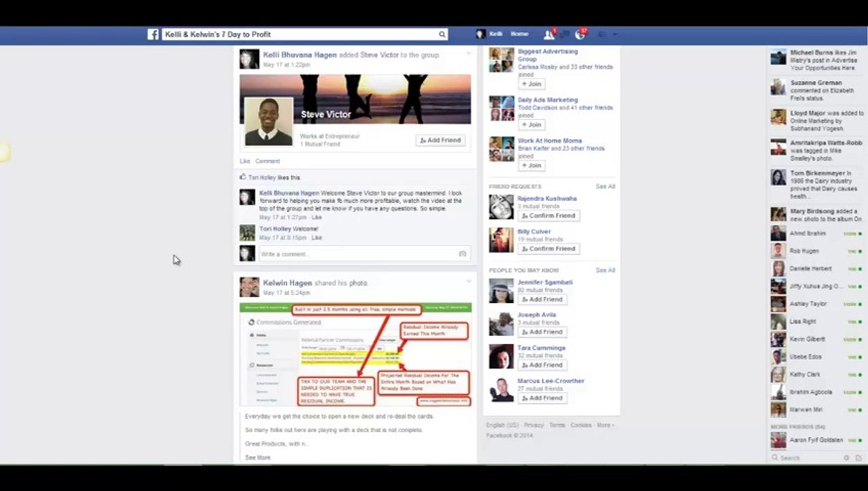Join Daily Ads Marketing group
This screenshot has height=491, width=868.
coord(532,125)
